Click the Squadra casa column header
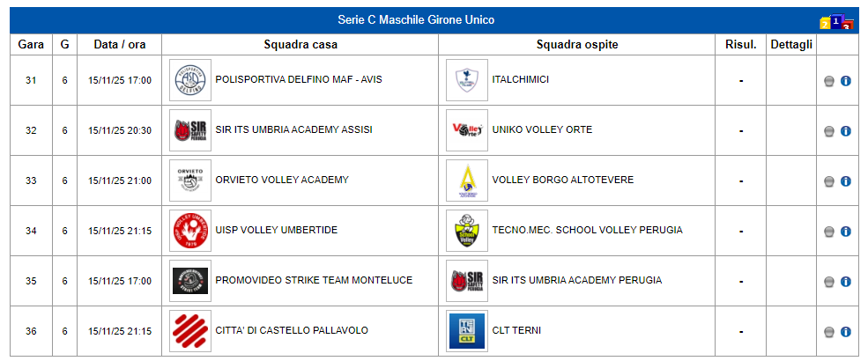This screenshot has width=868, height=361. pyautogui.click(x=300, y=45)
